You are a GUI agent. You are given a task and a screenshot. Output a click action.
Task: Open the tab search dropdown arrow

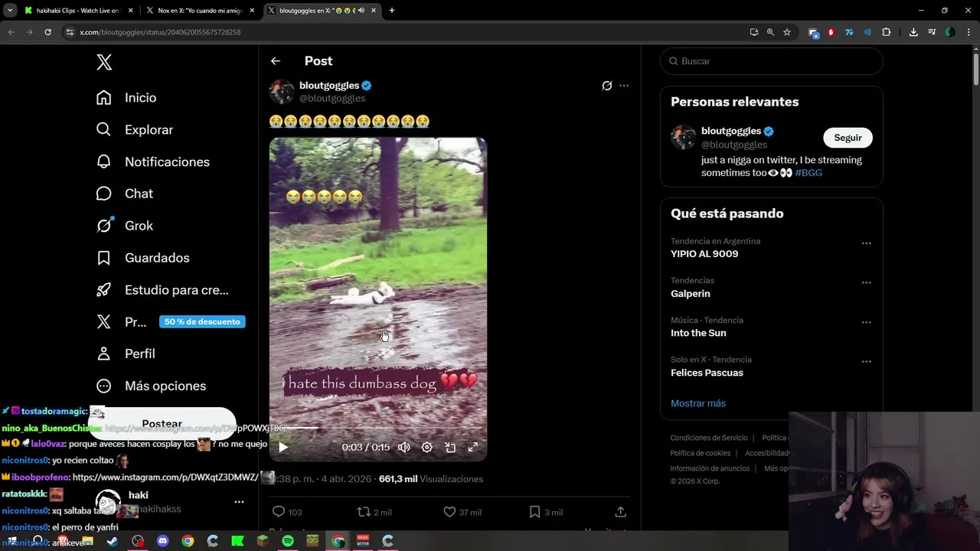pyautogui.click(x=10, y=11)
